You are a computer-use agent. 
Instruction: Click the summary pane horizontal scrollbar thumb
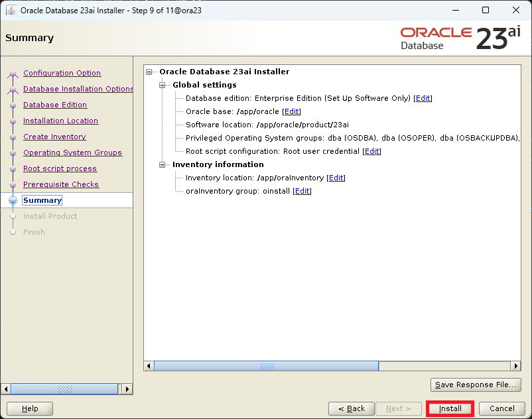267,366
